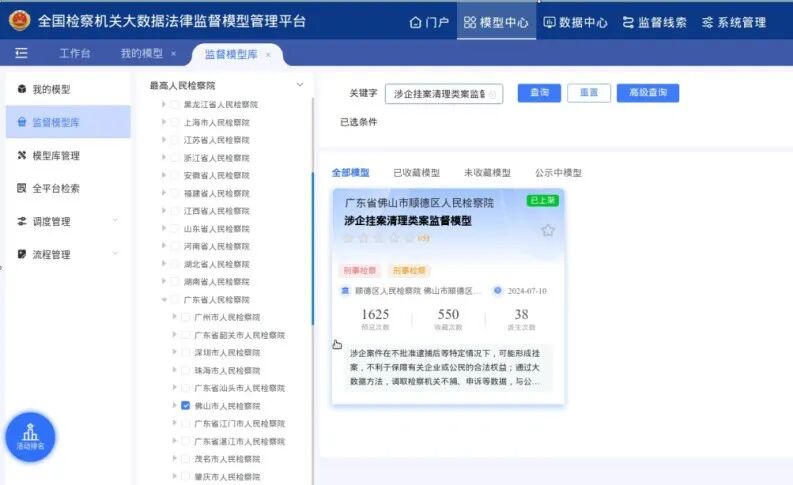Check the 江苏省人民检察院 checkbox

175,140
